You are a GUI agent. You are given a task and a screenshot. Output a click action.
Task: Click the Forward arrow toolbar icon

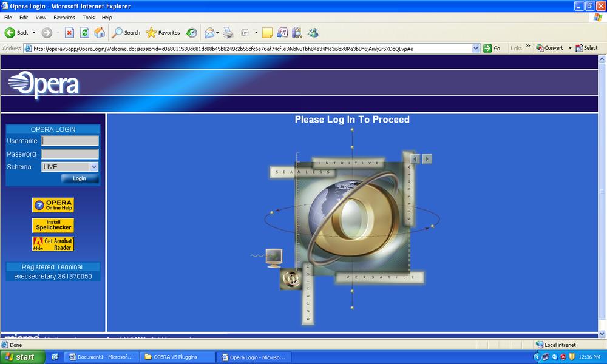click(x=47, y=33)
